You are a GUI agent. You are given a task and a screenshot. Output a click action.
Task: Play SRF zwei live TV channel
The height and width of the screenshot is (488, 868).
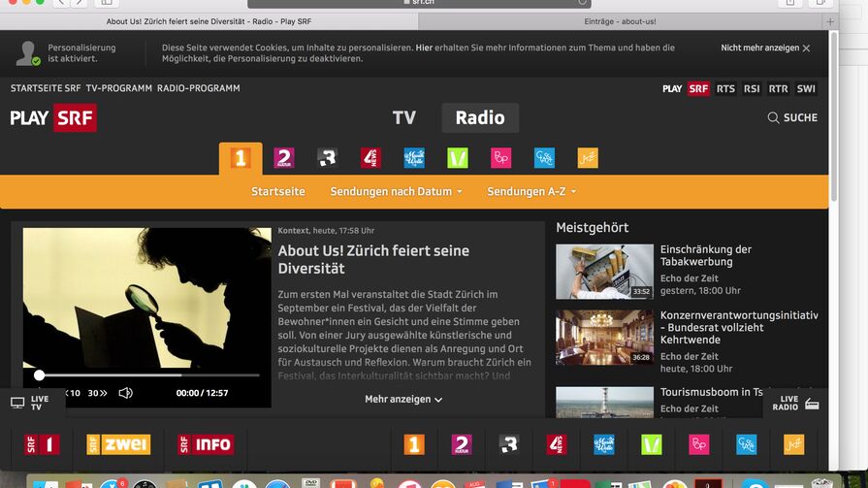(x=118, y=444)
